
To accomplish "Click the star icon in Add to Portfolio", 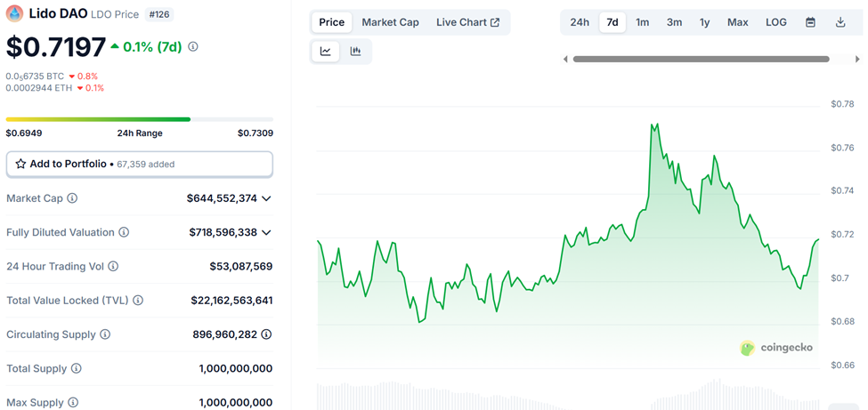I will (x=21, y=164).
